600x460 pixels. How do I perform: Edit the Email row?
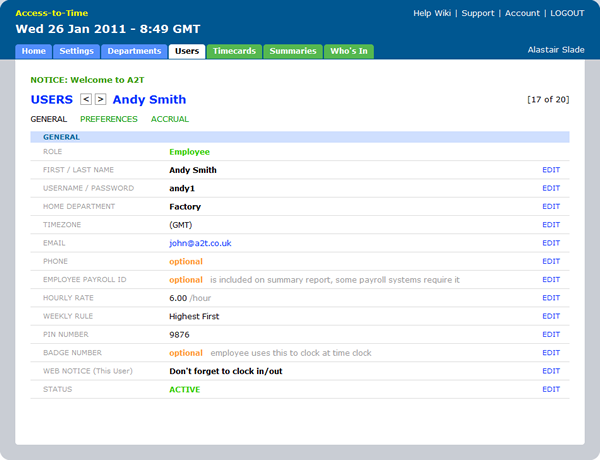[x=551, y=243]
